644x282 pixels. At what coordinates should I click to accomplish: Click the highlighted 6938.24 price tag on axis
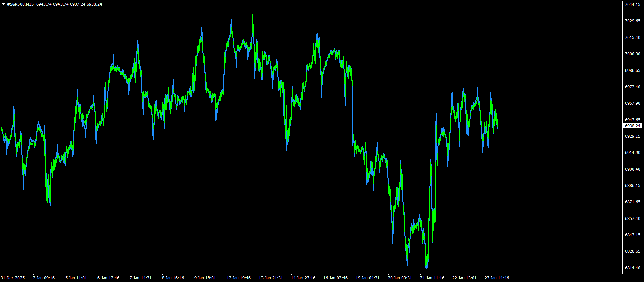pyautogui.click(x=633, y=126)
